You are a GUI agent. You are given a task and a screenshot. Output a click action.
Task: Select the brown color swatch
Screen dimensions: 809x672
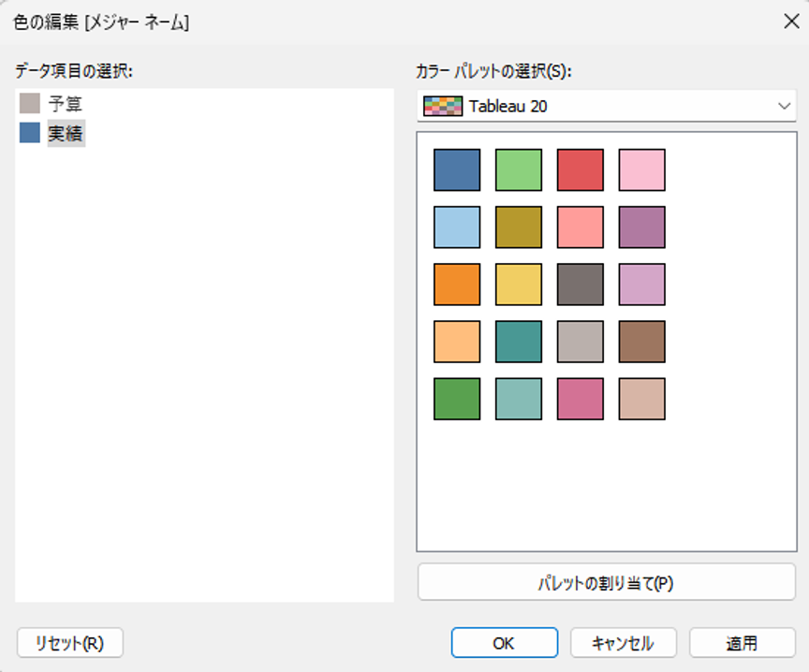pyautogui.click(x=641, y=342)
